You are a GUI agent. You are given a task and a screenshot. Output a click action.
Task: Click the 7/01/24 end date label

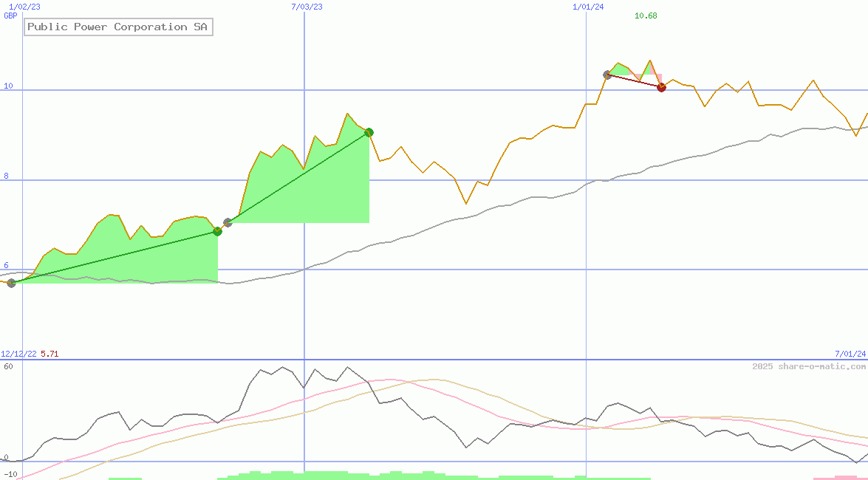point(850,354)
